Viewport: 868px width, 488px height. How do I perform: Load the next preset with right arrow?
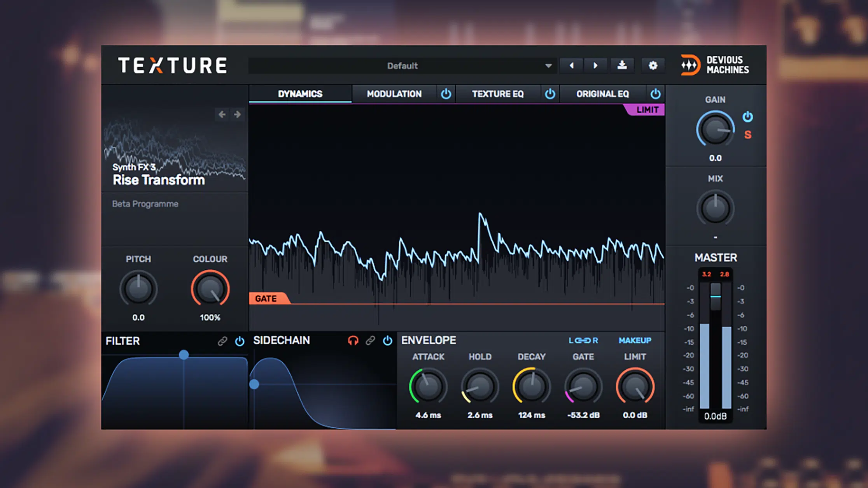click(x=595, y=66)
